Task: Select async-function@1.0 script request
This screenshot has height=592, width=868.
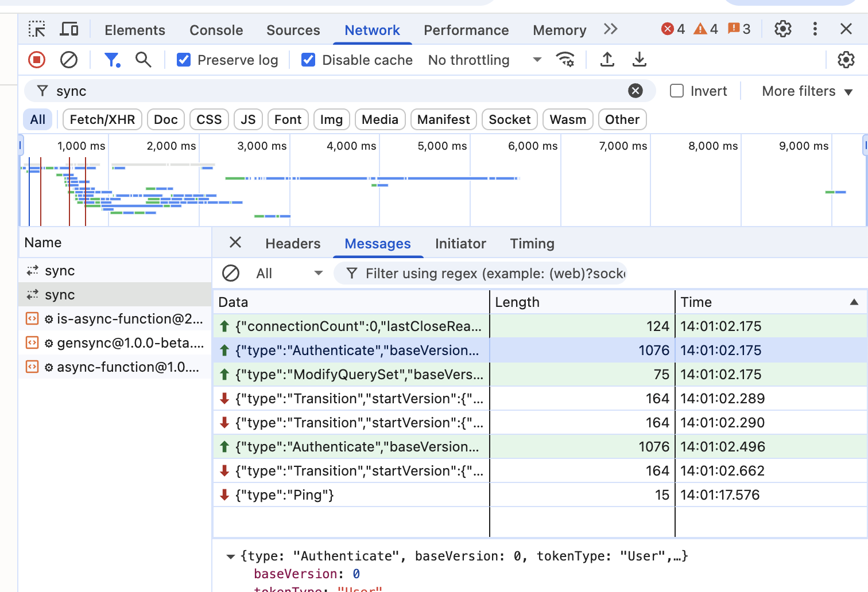Action: coord(115,367)
